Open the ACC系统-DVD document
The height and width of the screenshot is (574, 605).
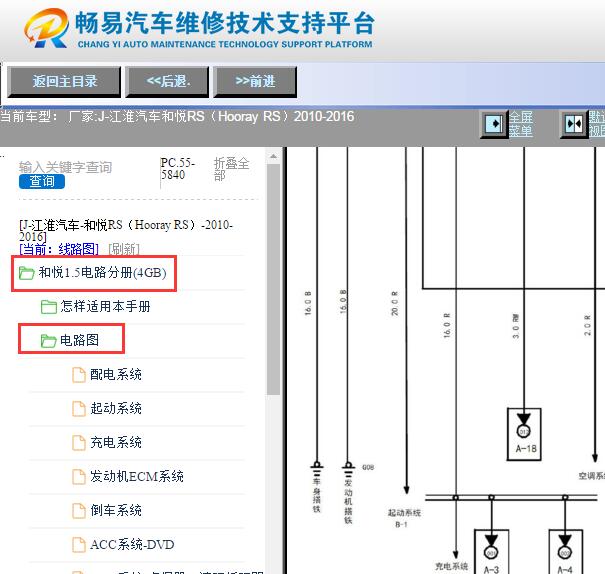(132, 544)
